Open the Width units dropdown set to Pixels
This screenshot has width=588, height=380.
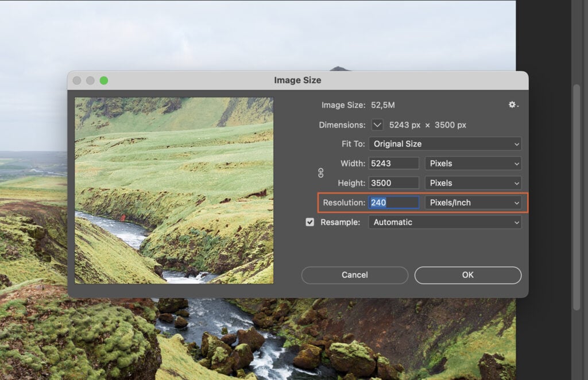coord(473,163)
